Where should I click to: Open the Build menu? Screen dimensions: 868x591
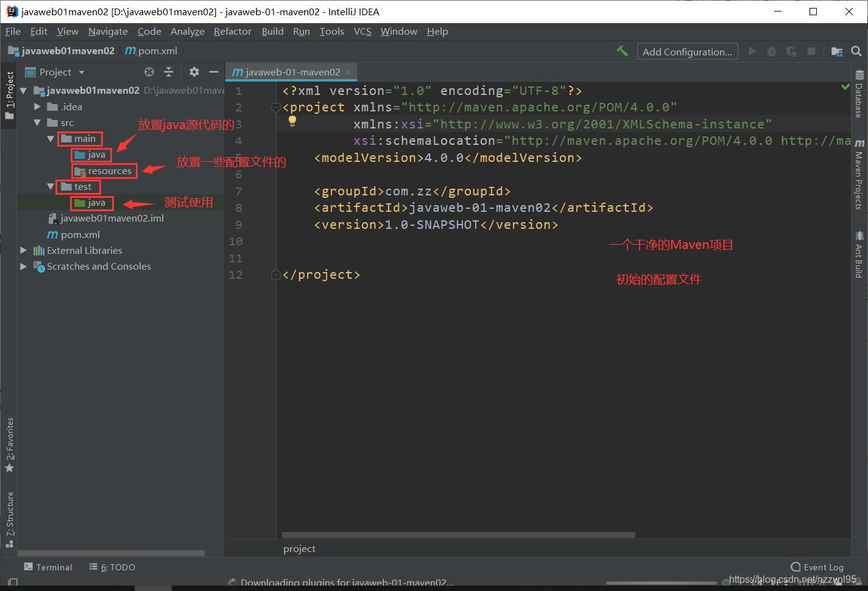pos(272,31)
